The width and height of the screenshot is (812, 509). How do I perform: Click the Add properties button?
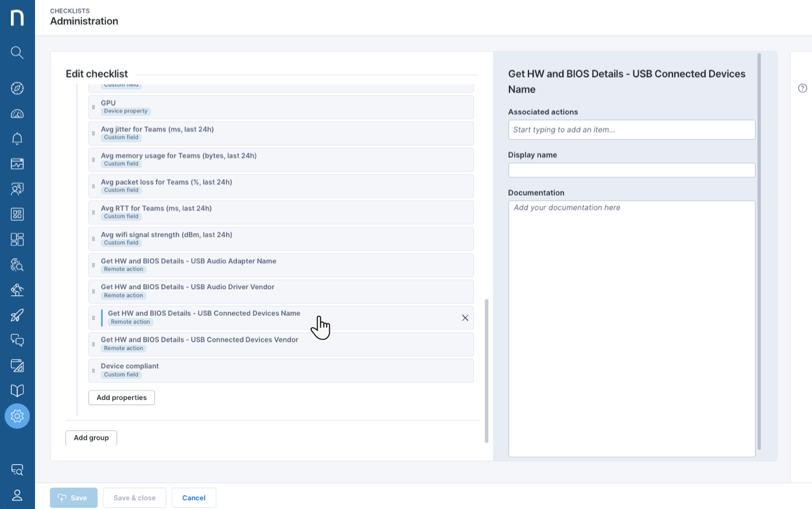tap(121, 397)
